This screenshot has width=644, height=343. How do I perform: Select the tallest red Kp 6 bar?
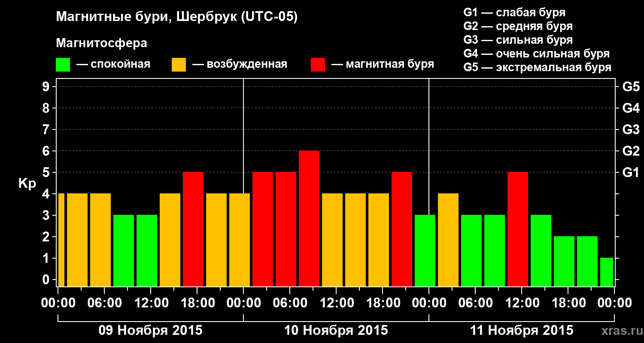[309, 219]
